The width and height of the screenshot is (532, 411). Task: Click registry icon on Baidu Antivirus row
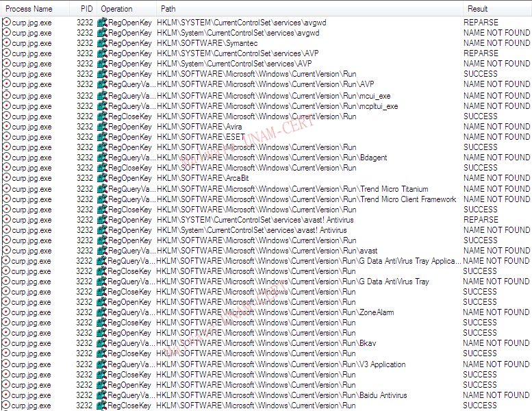click(101, 395)
